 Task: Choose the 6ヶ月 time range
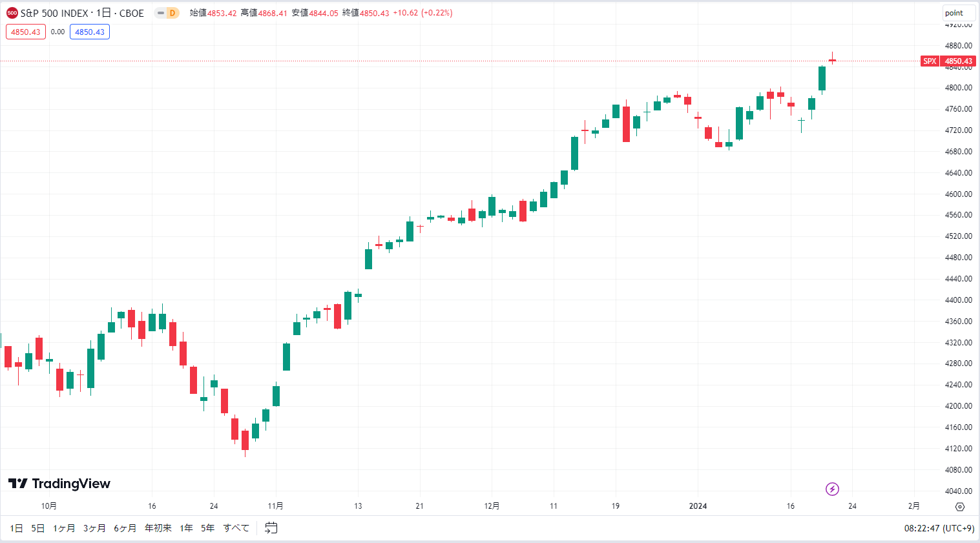[x=125, y=528]
